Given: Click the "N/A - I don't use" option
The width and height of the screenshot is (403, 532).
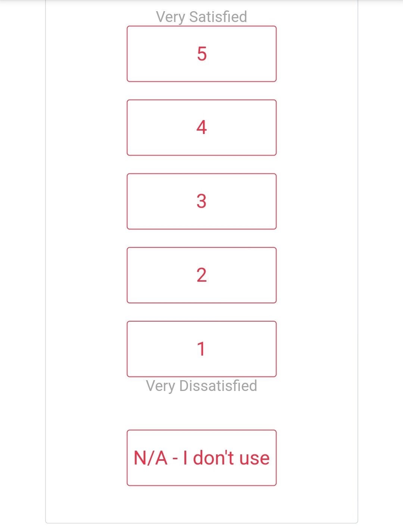Looking at the screenshot, I should [201, 458].
